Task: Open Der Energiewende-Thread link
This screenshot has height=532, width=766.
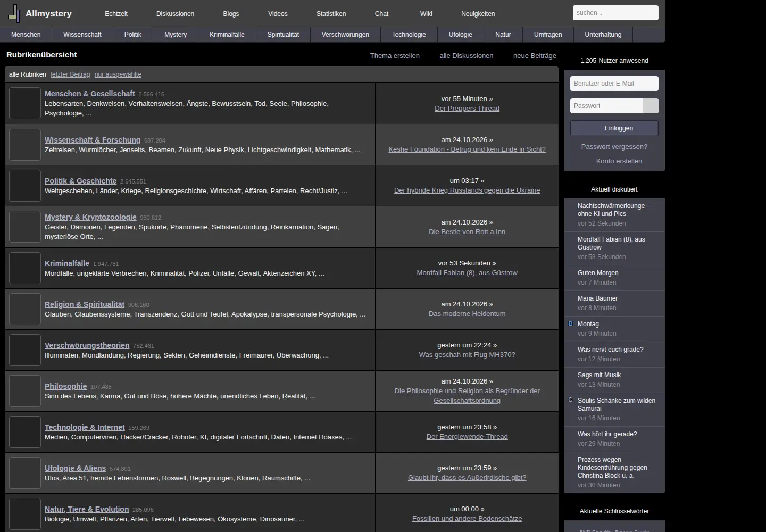Action: coord(467,437)
